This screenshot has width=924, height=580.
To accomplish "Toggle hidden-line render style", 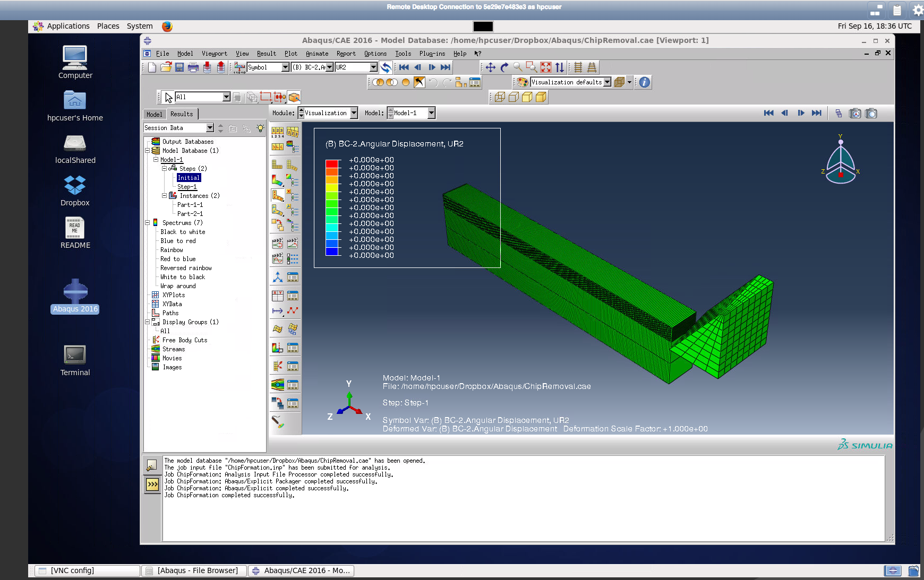I will [514, 97].
